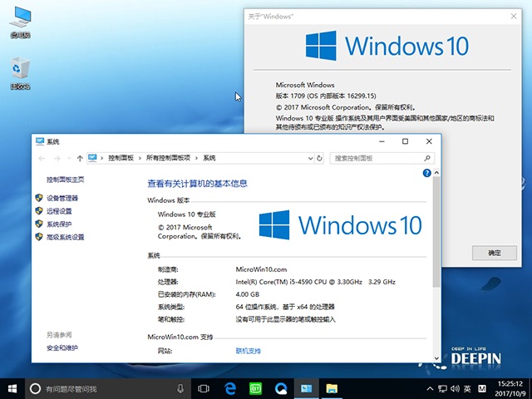Open 控制面板主页 link
The image size is (532, 399).
tap(66, 180)
